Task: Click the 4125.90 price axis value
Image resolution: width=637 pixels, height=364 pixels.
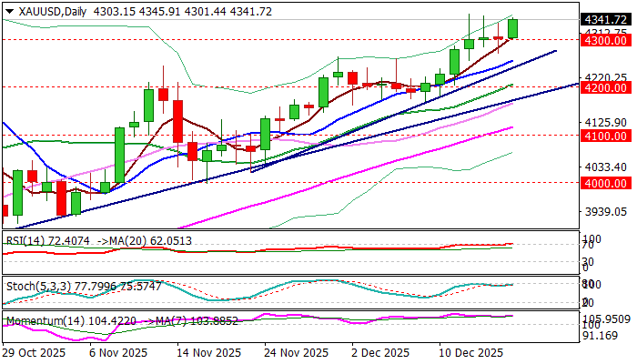Action: coord(603,122)
